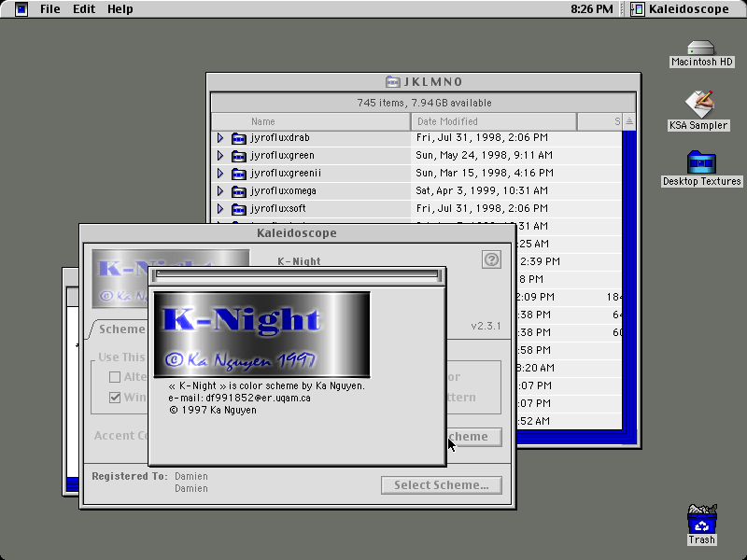This screenshot has width=747, height=560.
Task: Click the K-Night scheme name label
Action: pyautogui.click(x=299, y=261)
